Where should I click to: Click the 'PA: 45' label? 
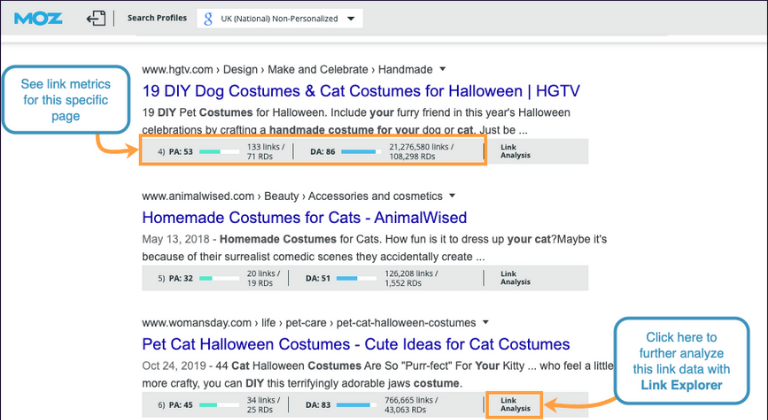(x=181, y=405)
